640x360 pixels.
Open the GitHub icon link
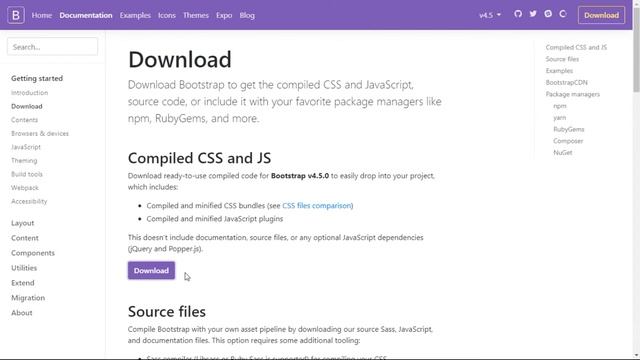tap(518, 14)
